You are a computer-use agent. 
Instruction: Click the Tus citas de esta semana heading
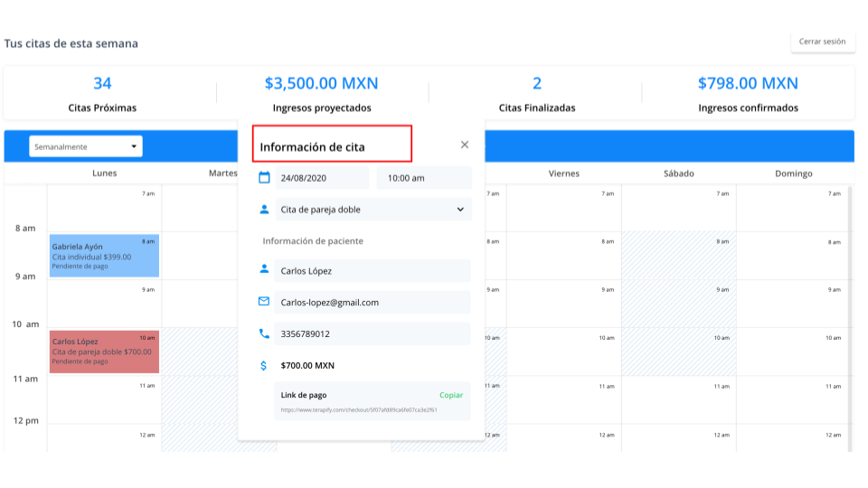pyautogui.click(x=71, y=43)
